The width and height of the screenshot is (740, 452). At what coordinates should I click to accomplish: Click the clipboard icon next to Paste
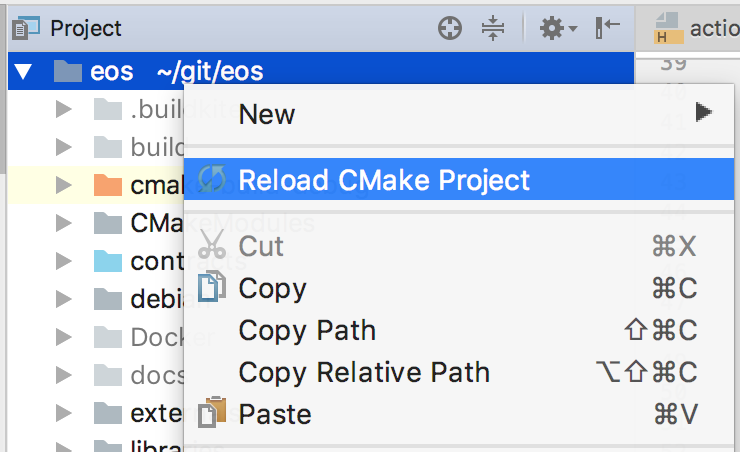(x=211, y=412)
